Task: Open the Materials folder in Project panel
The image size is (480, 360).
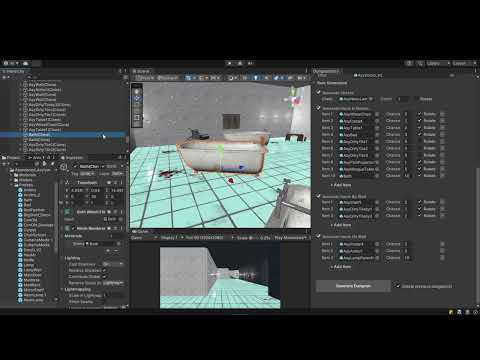Action: coord(27,175)
